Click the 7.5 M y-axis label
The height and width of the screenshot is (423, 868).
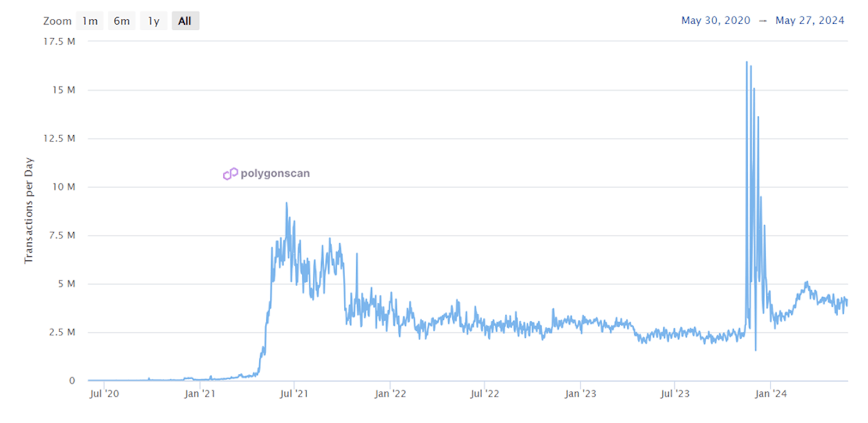coord(62,235)
